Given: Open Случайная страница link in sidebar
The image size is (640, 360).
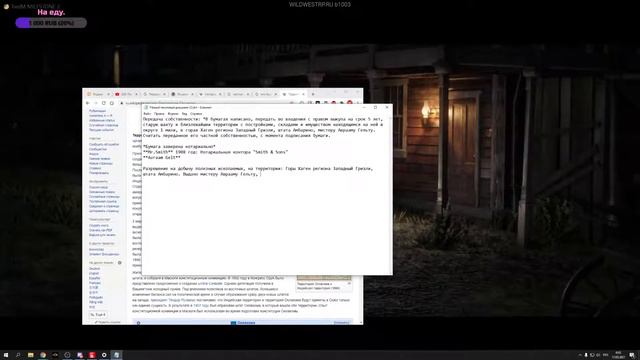Looking at the screenshot, I should 103,125.
